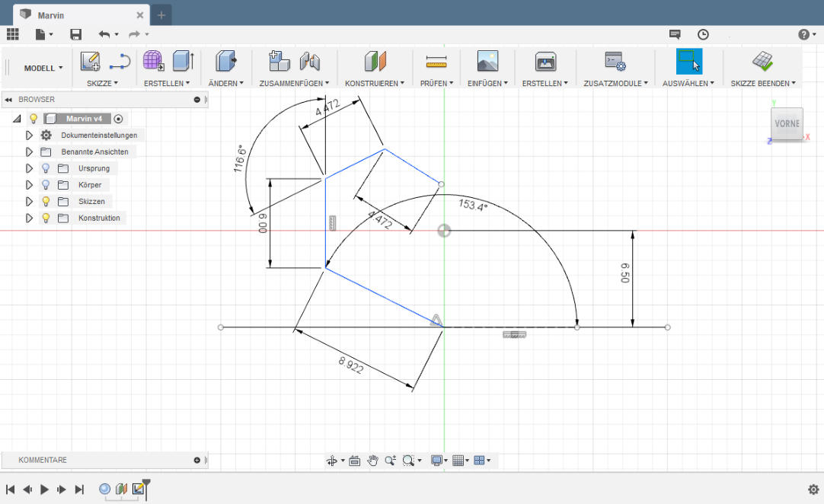Image resolution: width=824 pixels, height=504 pixels.
Task: Click the Zoom window fit icon
Action: pyautogui.click(x=408, y=461)
